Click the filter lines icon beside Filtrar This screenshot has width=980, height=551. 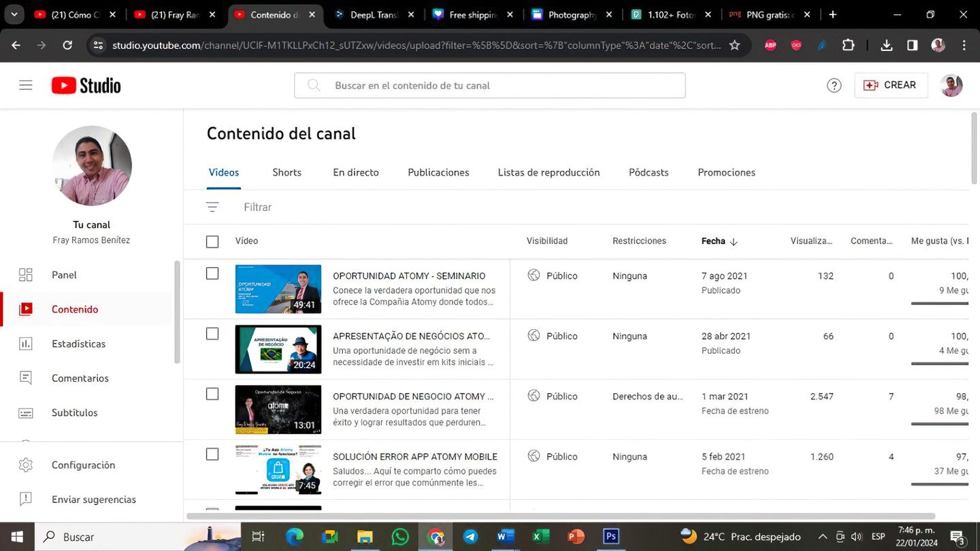[212, 207]
